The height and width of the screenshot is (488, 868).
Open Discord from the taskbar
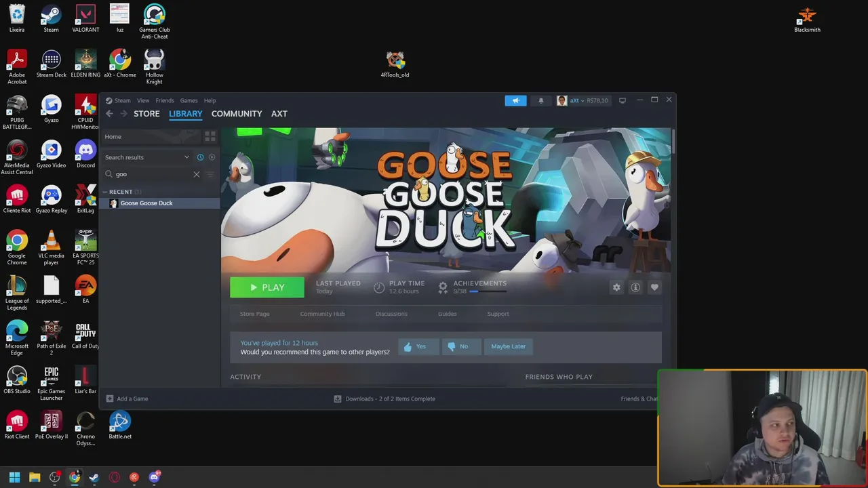tap(154, 477)
